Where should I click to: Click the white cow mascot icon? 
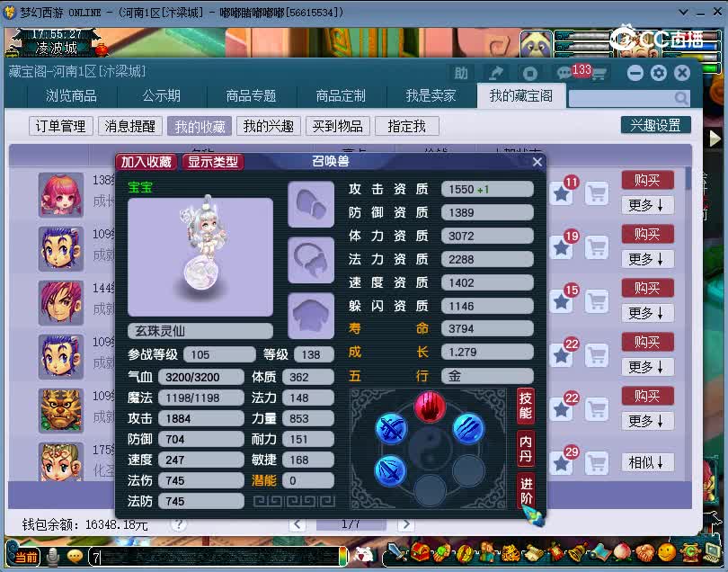(x=364, y=554)
